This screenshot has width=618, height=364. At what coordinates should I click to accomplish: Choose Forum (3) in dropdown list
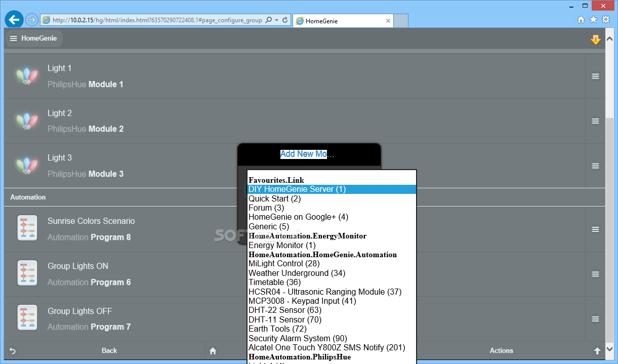[x=332, y=208]
